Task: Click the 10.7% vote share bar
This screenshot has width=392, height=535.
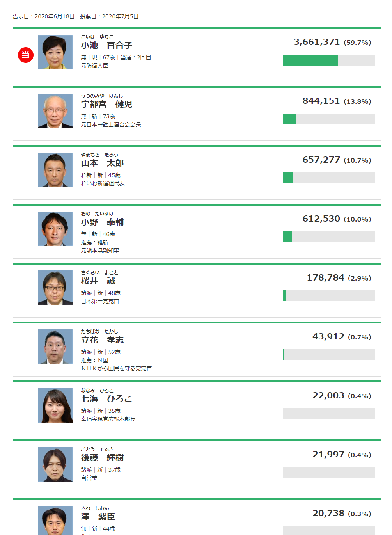Action: [328, 178]
